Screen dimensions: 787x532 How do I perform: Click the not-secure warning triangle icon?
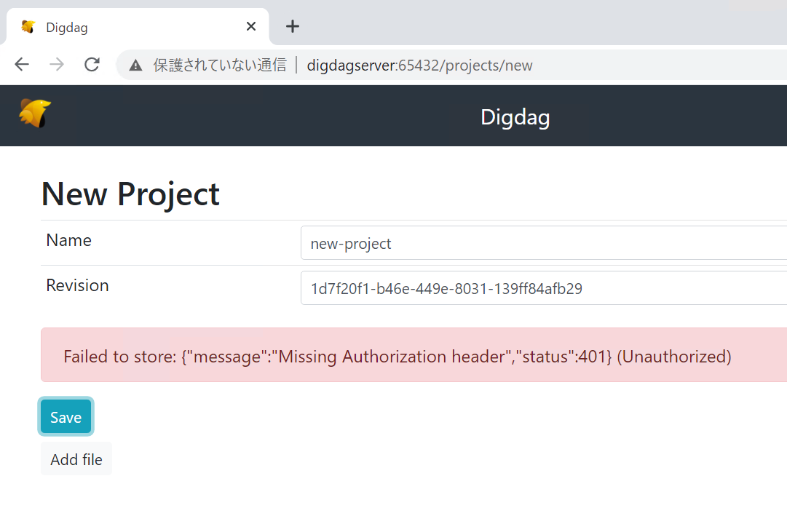[x=135, y=65]
